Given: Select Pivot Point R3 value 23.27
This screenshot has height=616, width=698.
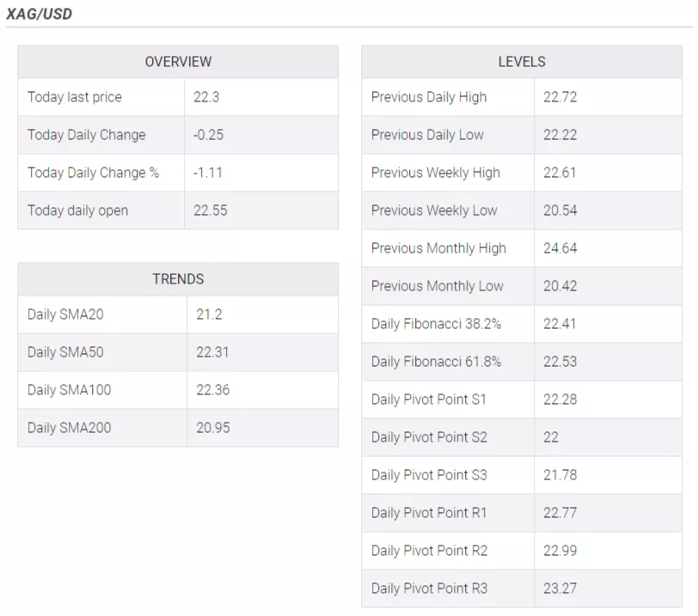Looking at the screenshot, I should pos(560,589).
